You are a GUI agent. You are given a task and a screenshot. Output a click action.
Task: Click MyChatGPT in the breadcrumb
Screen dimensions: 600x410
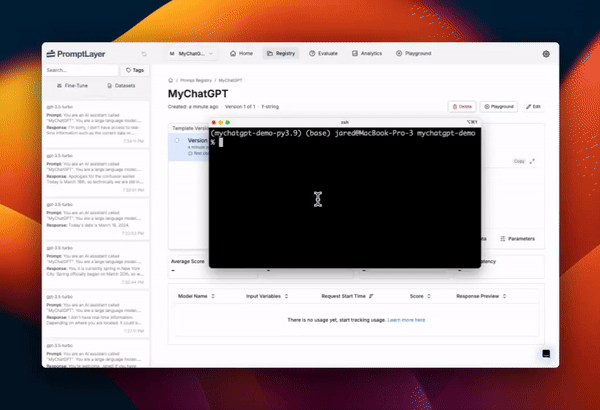pos(230,80)
